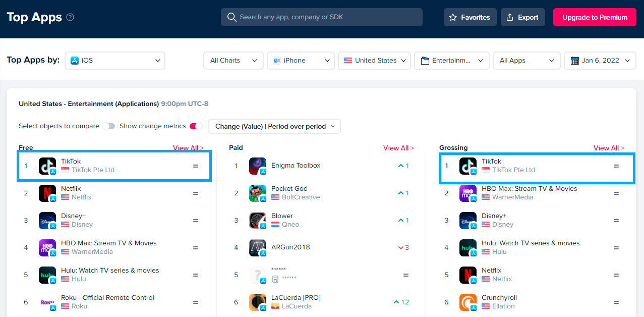Open the United States country dropdown
Image resolution: width=644 pixels, height=317 pixels.
pyautogui.click(x=375, y=61)
